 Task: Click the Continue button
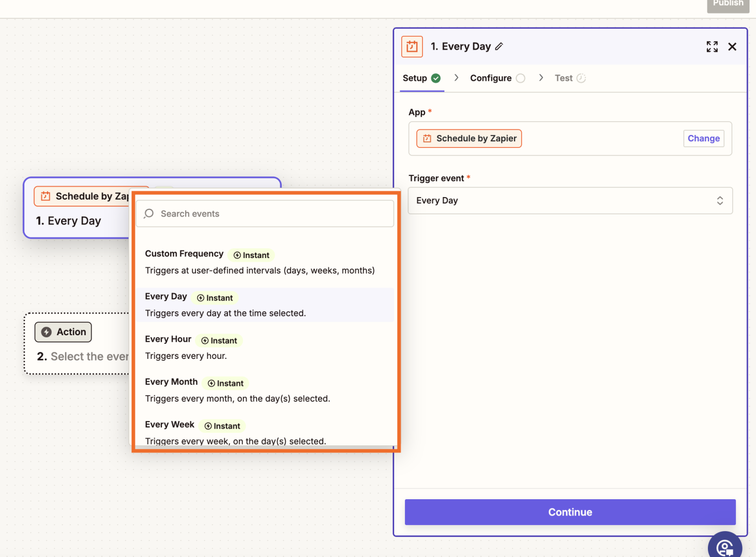570,512
